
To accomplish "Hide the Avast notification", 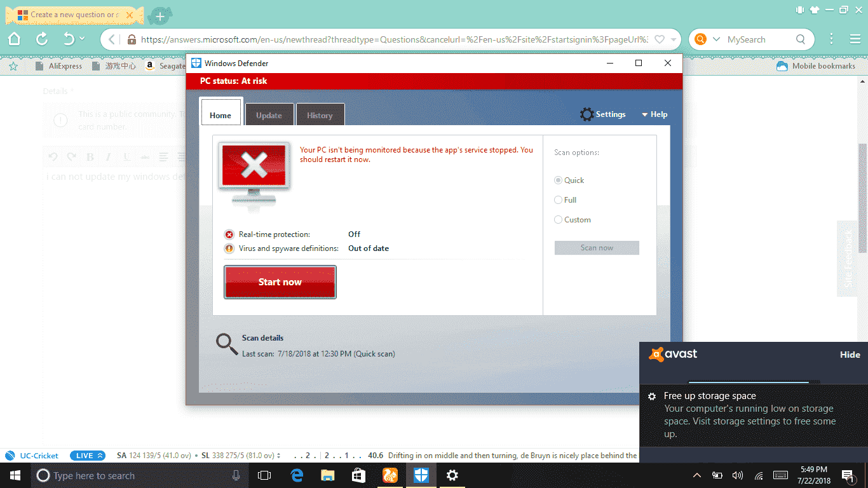I will tap(850, 355).
